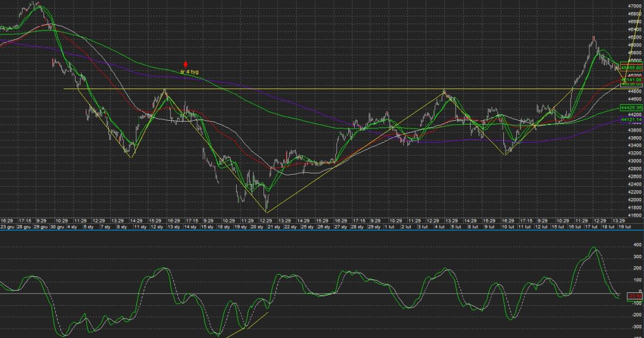Click the 47000 value on price axis

[x=634, y=6]
